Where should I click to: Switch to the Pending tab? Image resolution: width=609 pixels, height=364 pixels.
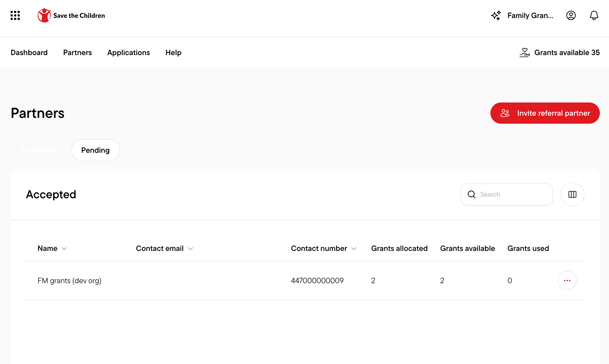pyautogui.click(x=95, y=150)
